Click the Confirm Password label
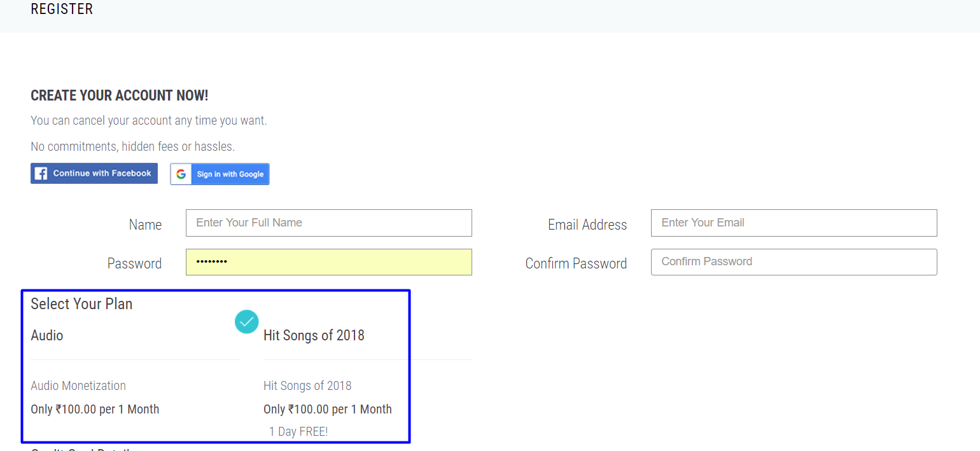980x451 pixels. pyautogui.click(x=576, y=263)
